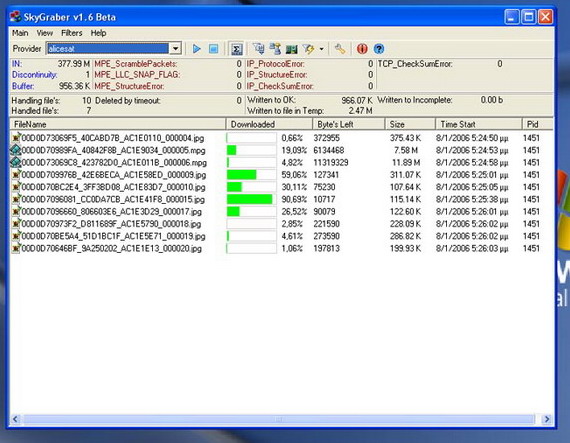Viewport: 570px width, 443px height.
Task: Select file 00D0D73069C8_423782D0_AC1E011B_000006.mpg
Action: [x=114, y=163]
